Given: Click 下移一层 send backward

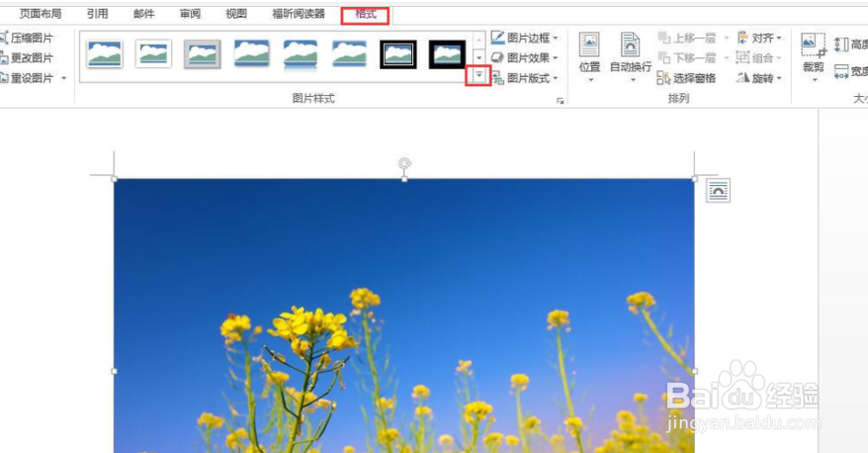Looking at the screenshot, I should [x=687, y=57].
